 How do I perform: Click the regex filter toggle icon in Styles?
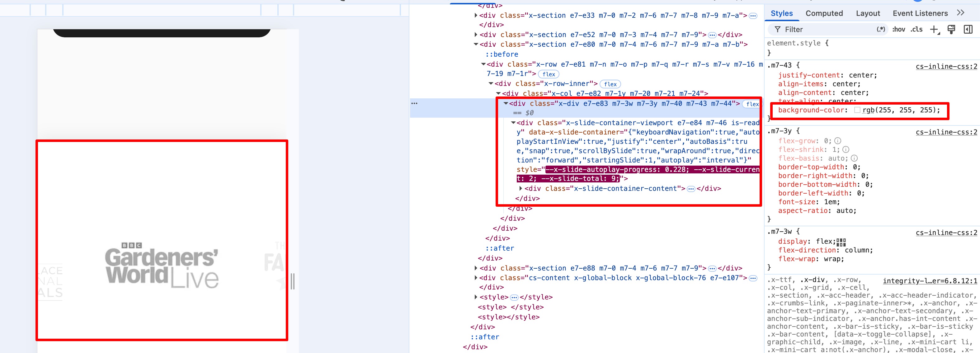coord(881,29)
